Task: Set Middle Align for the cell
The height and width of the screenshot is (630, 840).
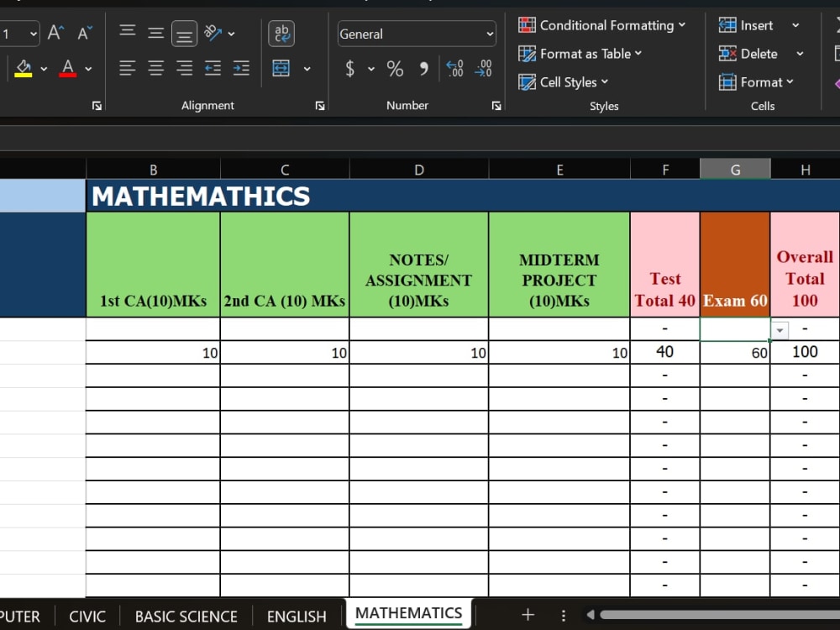Action: (x=155, y=34)
